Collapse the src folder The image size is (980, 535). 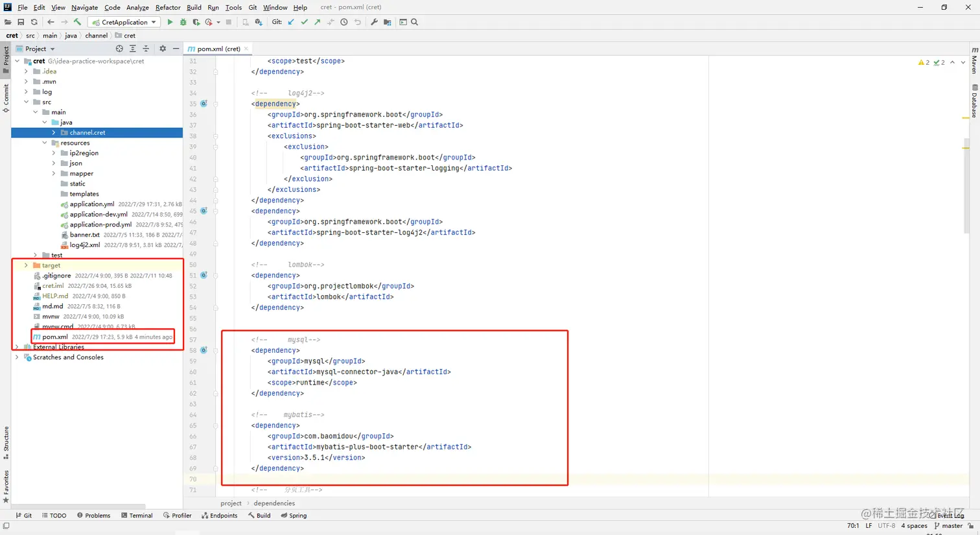[27, 102]
